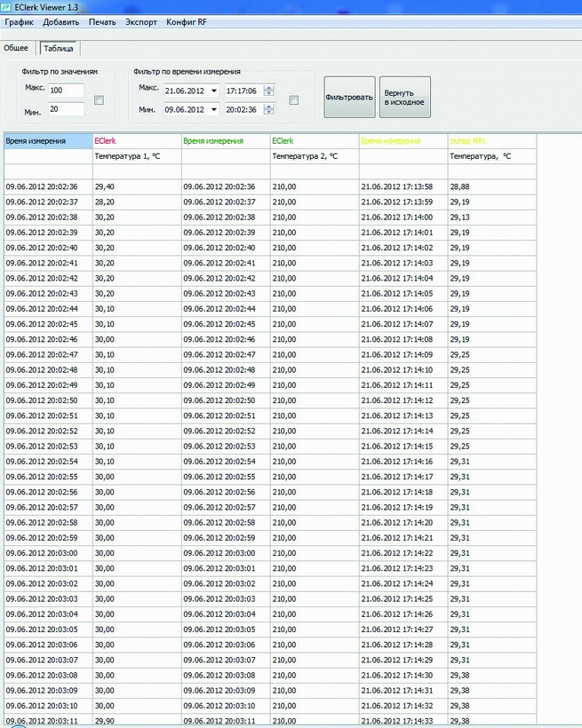Select cell 21.06.2012 17:14:09
Viewport: 582px width, 728px height.
pyautogui.click(x=403, y=355)
